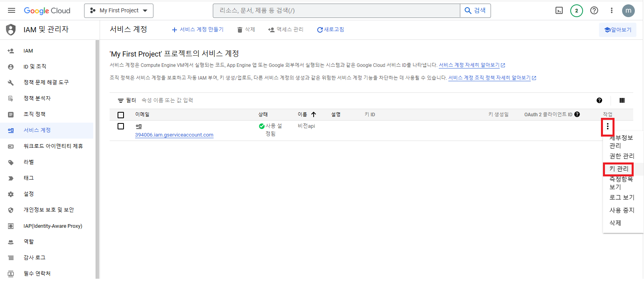The width and height of the screenshot is (644, 307).
Task: Click 서비스 계정 만들기 button
Action: coord(198,30)
